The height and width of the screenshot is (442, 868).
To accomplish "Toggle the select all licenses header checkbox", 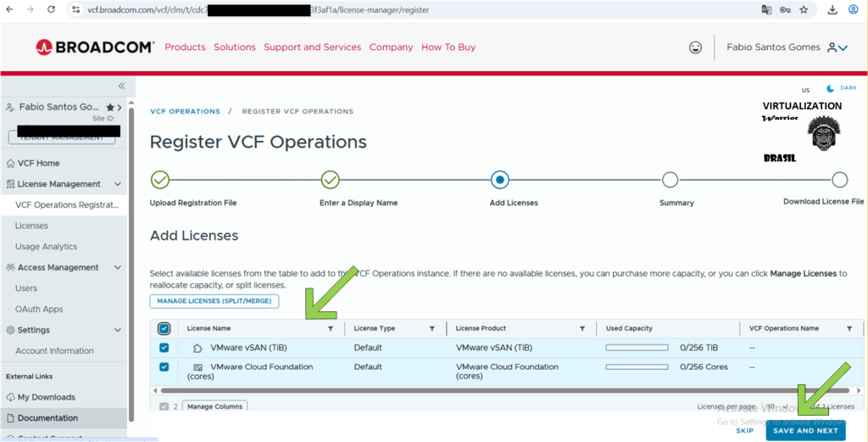I will [164, 328].
